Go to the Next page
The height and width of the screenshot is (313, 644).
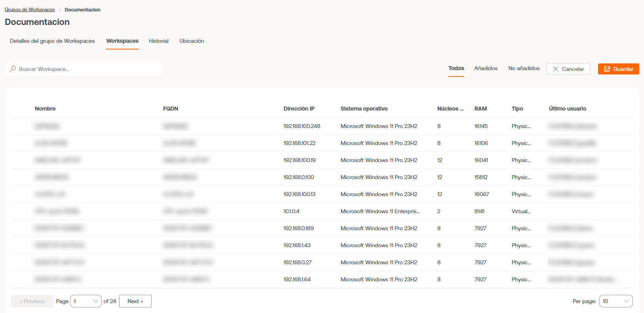coord(135,301)
